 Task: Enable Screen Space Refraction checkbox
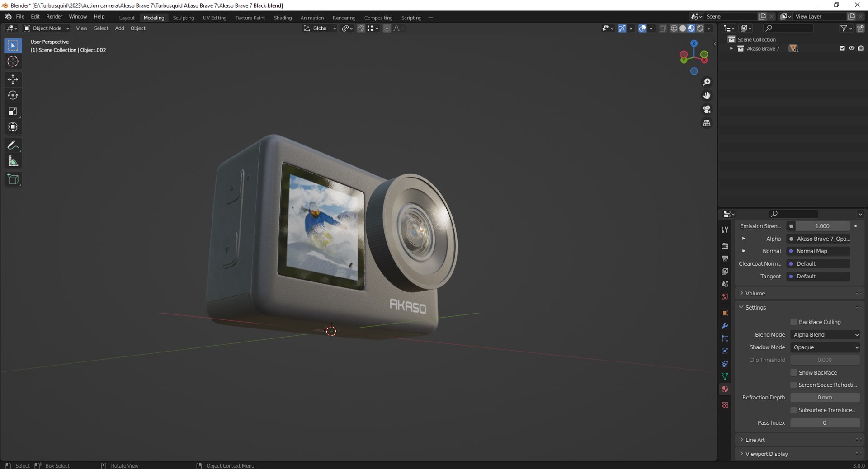pyautogui.click(x=793, y=385)
